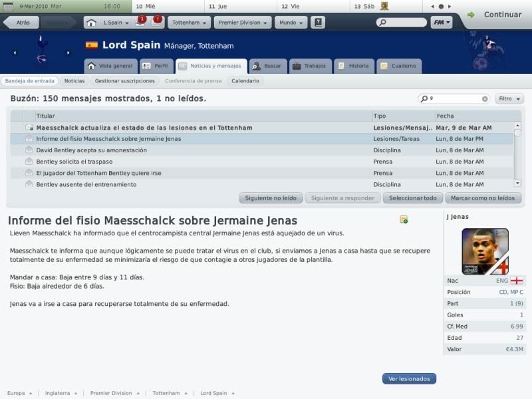Image resolution: width=532 pixels, height=399 pixels.
Task: Go to manager home via house icon
Action: click(x=91, y=23)
